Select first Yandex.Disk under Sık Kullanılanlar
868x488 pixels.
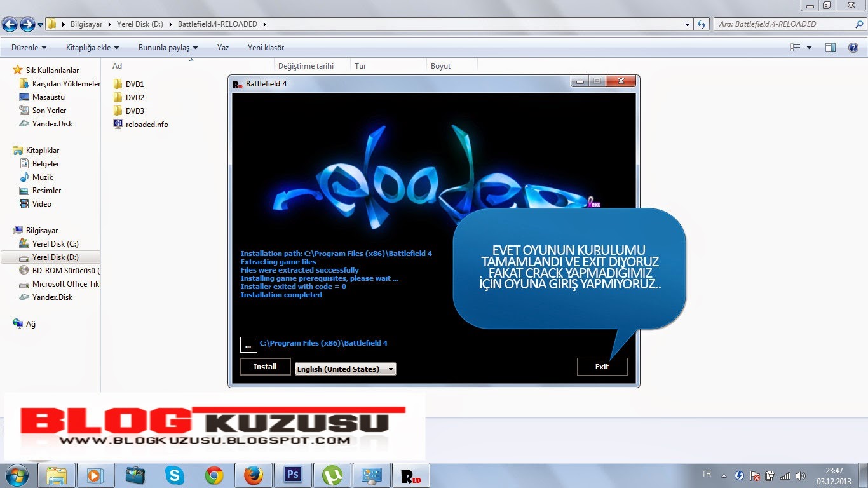46,124
